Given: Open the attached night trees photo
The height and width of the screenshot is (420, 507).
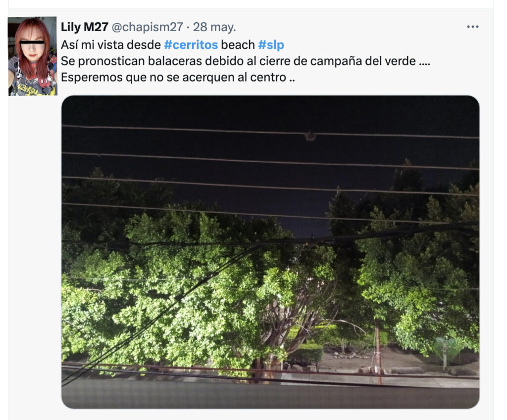Looking at the screenshot, I should pyautogui.click(x=270, y=252).
